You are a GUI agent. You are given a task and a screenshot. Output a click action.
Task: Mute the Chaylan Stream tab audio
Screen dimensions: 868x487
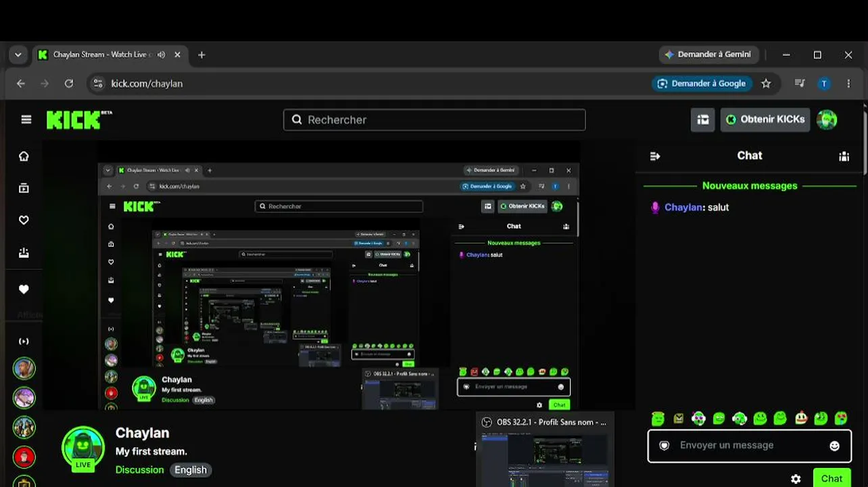pyautogui.click(x=161, y=55)
